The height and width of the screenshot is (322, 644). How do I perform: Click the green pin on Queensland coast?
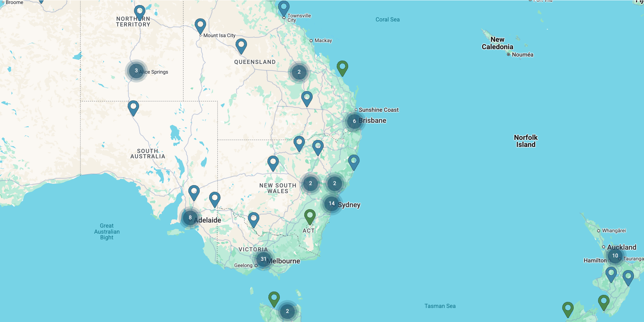tap(342, 67)
